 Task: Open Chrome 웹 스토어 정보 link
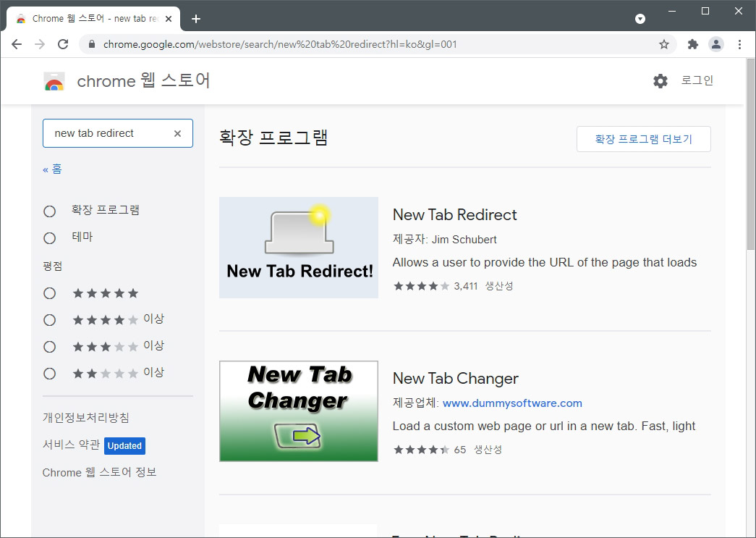coord(99,472)
